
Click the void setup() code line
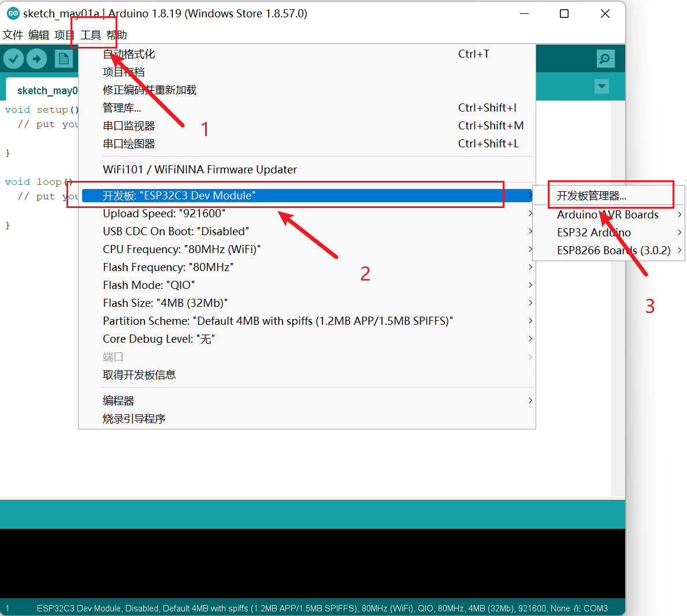point(42,110)
